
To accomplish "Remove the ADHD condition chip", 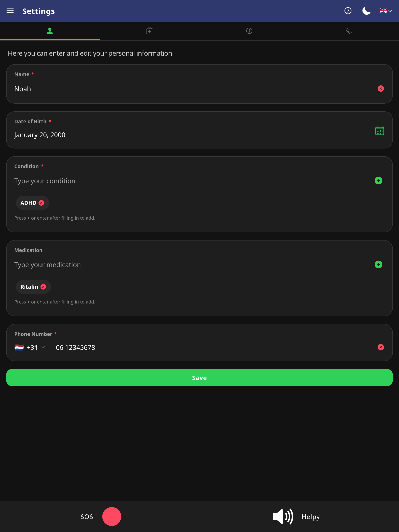I will pos(41,203).
